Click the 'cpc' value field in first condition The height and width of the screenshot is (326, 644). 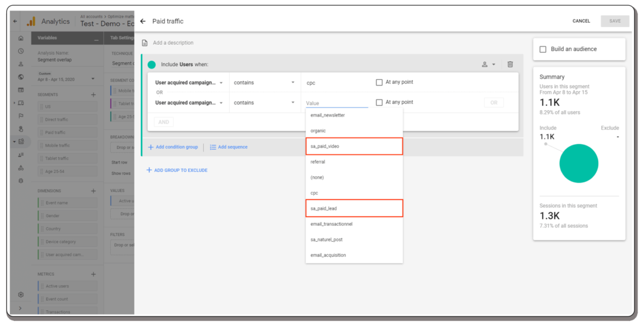click(x=337, y=82)
